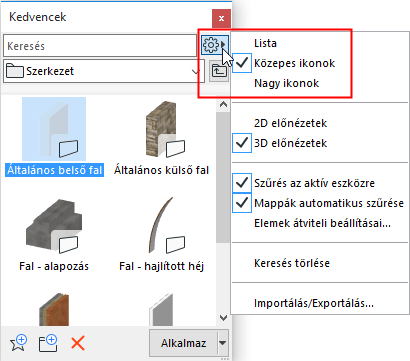Select the Fal - alapozás thumbnail
Screen dimensions: 410x361
(x=54, y=226)
